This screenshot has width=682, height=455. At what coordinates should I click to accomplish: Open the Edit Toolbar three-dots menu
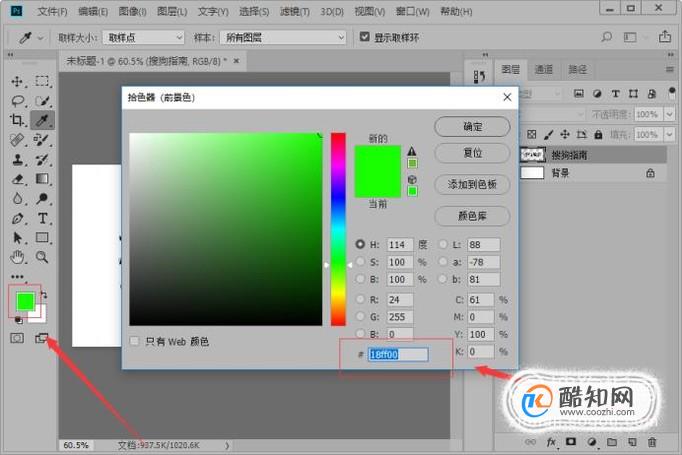pos(17,277)
